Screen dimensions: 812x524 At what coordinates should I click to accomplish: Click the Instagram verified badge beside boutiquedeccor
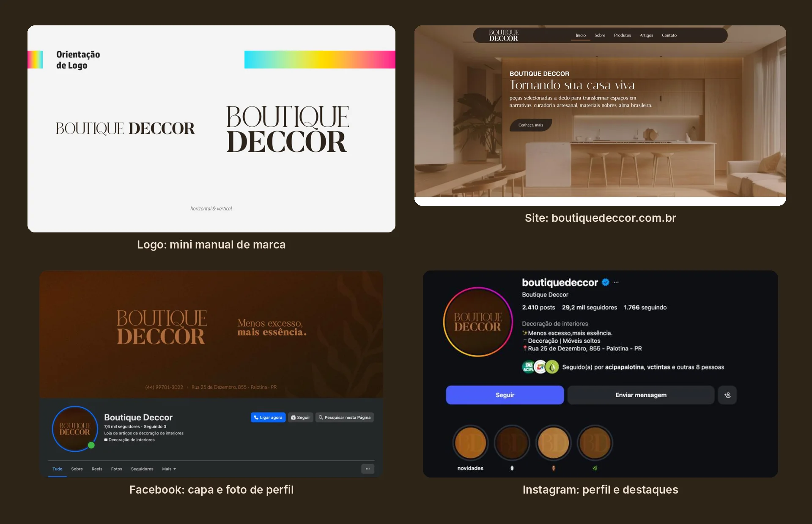pos(606,282)
